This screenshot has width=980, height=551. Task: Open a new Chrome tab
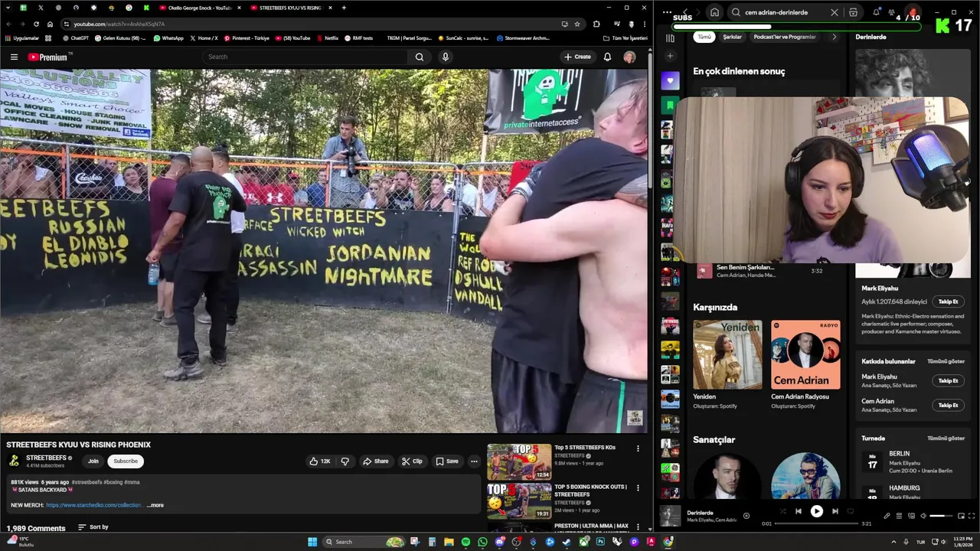[x=344, y=8]
